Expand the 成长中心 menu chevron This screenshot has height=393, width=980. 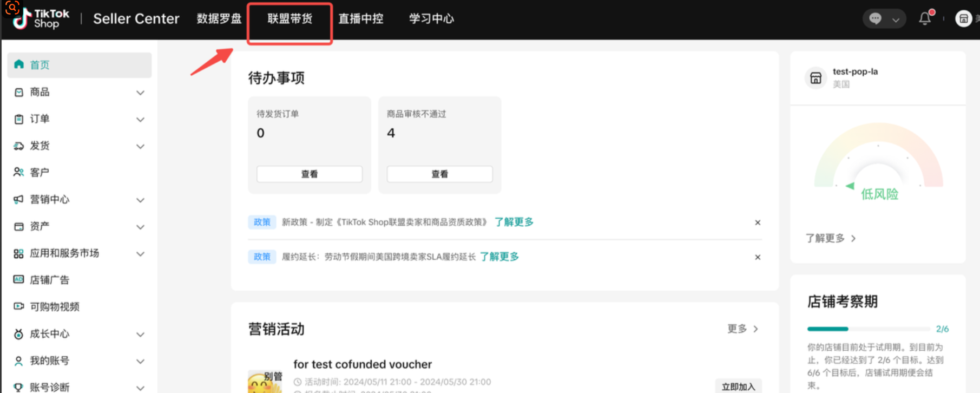pyautogui.click(x=140, y=334)
